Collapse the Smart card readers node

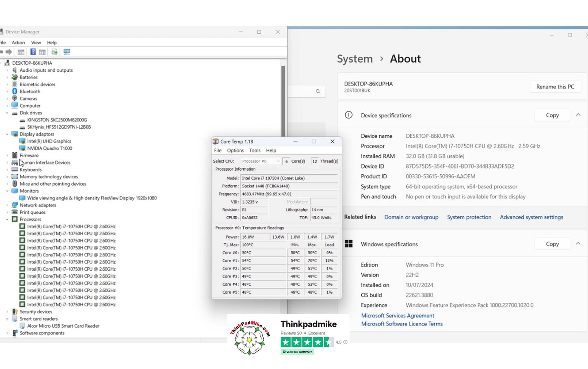[7, 319]
